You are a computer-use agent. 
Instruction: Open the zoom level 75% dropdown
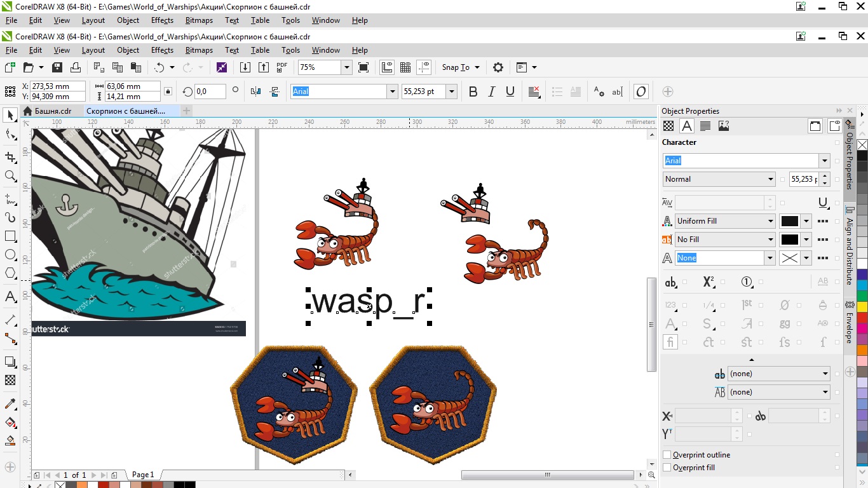click(346, 67)
